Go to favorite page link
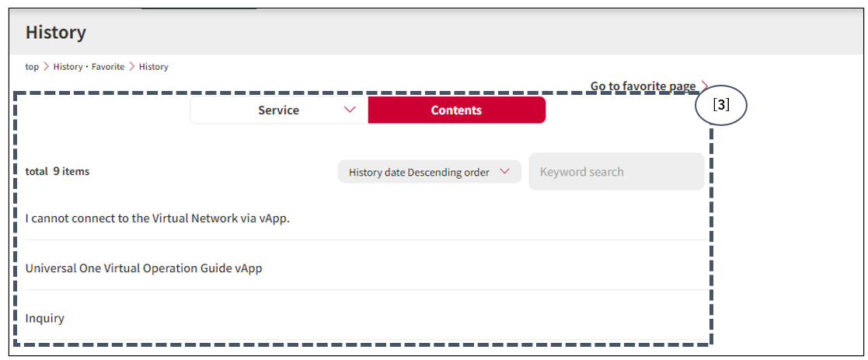 (643, 86)
